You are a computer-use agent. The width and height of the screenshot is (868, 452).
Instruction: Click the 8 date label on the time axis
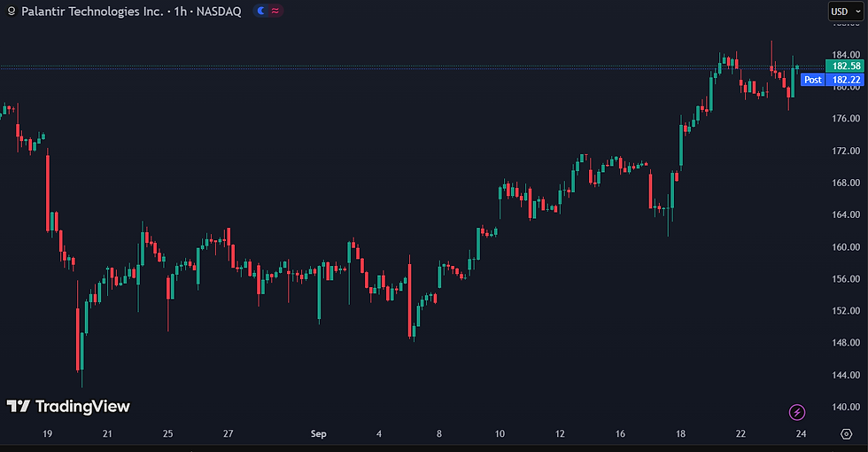pos(439,433)
